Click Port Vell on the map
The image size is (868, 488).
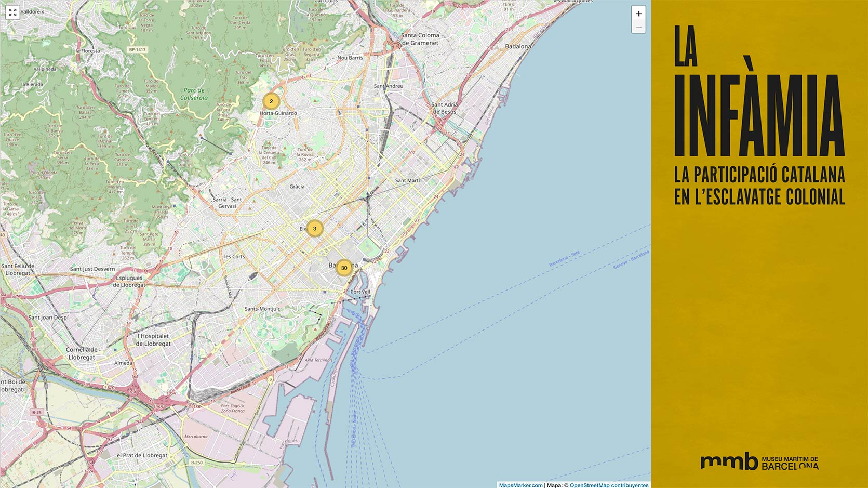pos(360,292)
